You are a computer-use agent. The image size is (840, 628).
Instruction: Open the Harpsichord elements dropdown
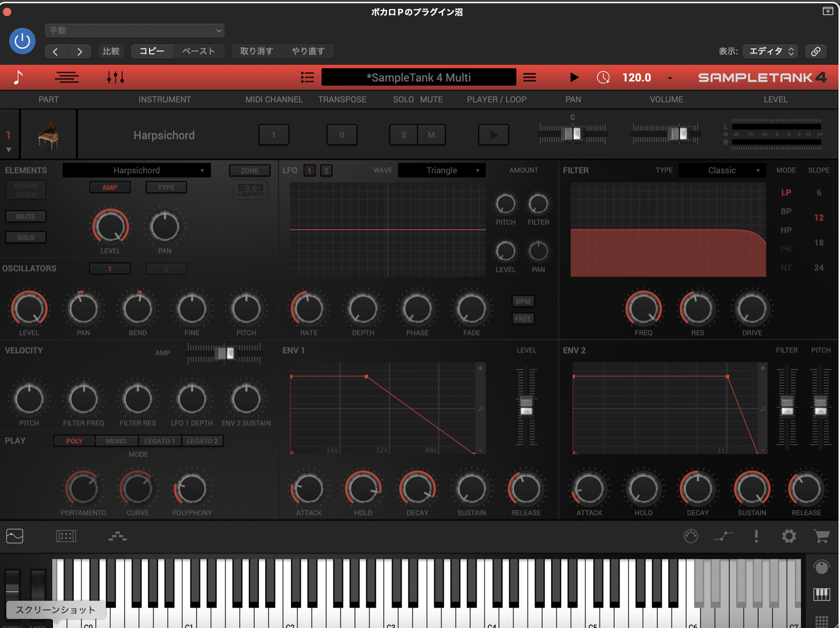[136, 171]
